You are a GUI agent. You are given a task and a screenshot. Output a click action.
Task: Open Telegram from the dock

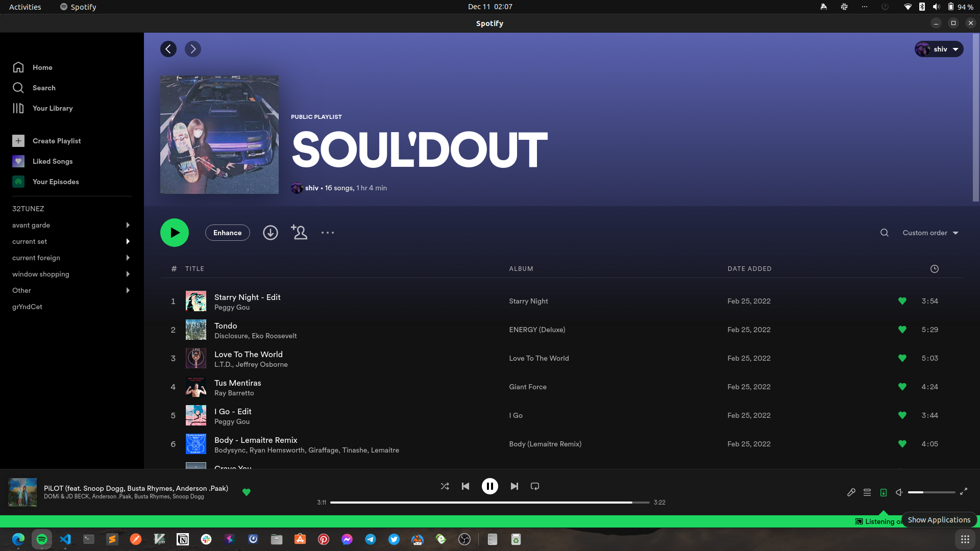click(x=371, y=539)
